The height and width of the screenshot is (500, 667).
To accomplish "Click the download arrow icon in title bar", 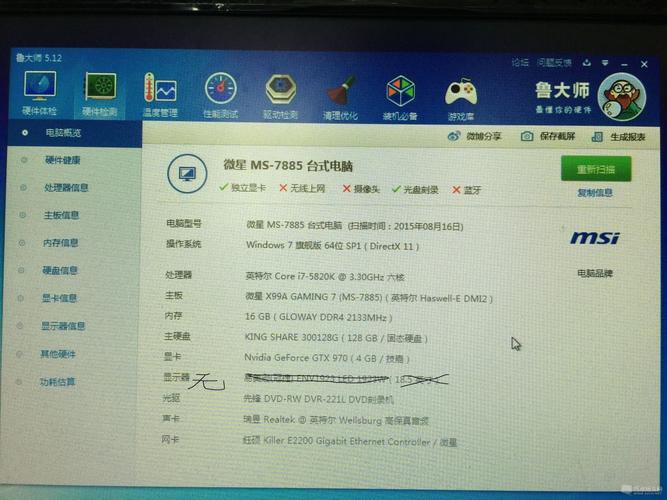I will pos(587,63).
